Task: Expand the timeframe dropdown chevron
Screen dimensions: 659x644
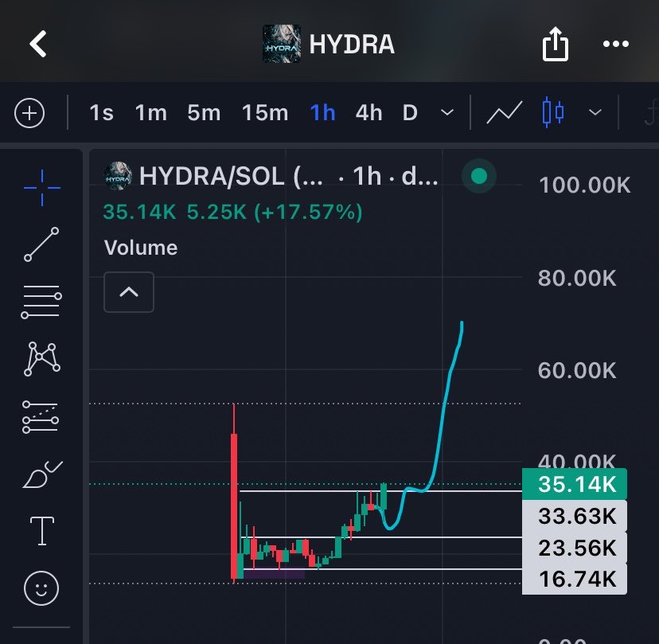Action: 447,113
